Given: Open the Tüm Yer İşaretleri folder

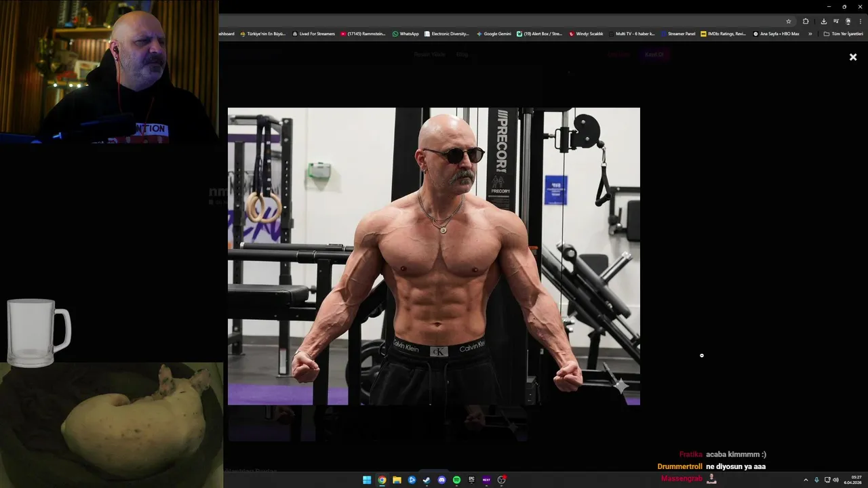Looking at the screenshot, I should [844, 34].
